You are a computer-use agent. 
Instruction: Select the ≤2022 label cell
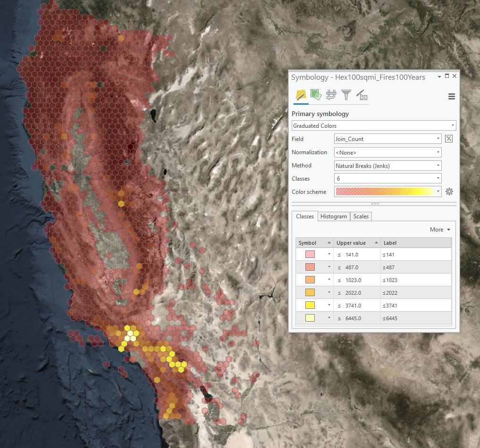pyautogui.click(x=416, y=293)
